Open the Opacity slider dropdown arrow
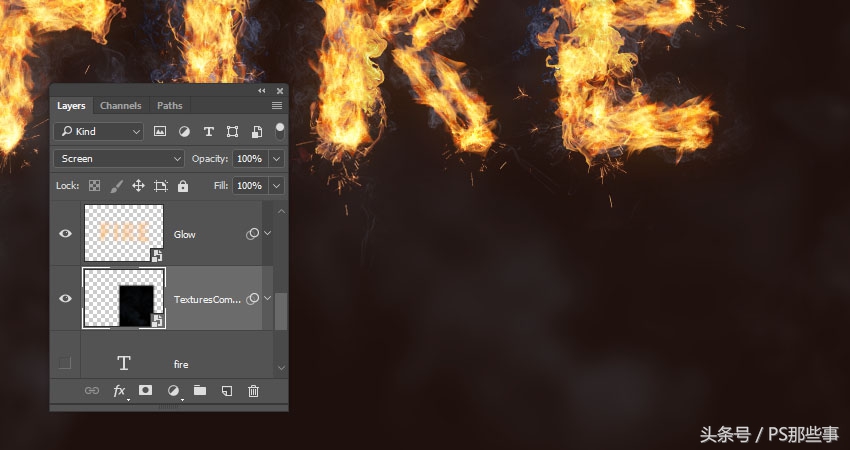 [x=276, y=158]
